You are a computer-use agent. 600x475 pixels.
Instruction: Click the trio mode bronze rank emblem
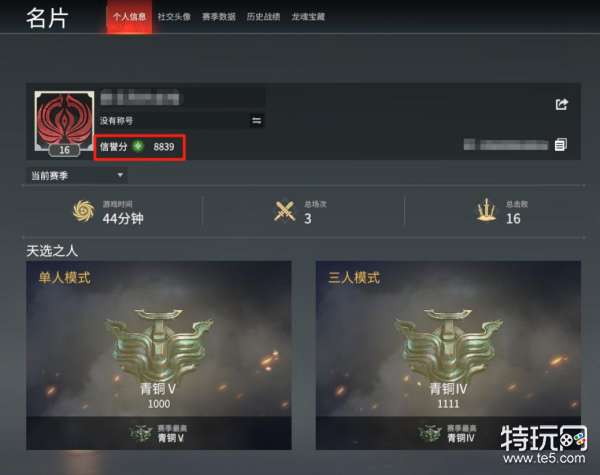448,345
